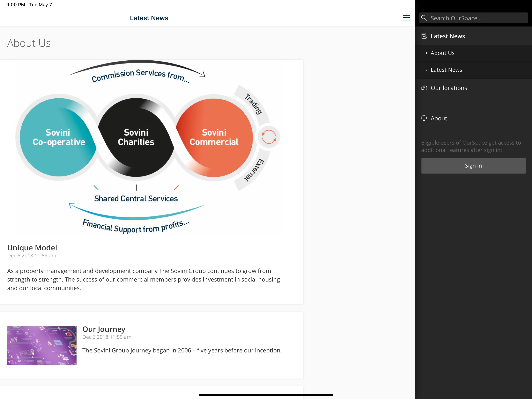
Task: Click the About Us page heading
Action: coord(29,43)
